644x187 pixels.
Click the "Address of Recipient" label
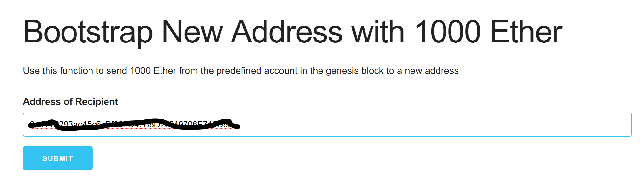[70, 102]
